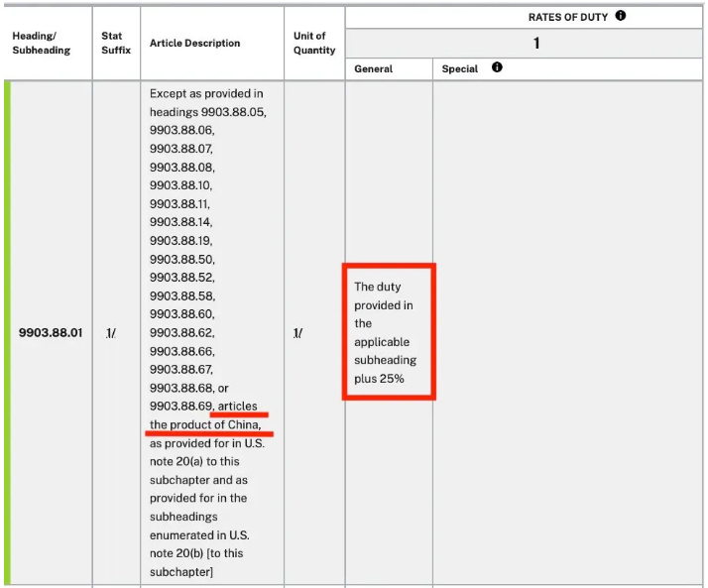Click reference 9903.88.68 in description
The image size is (708, 588).
[x=181, y=388]
